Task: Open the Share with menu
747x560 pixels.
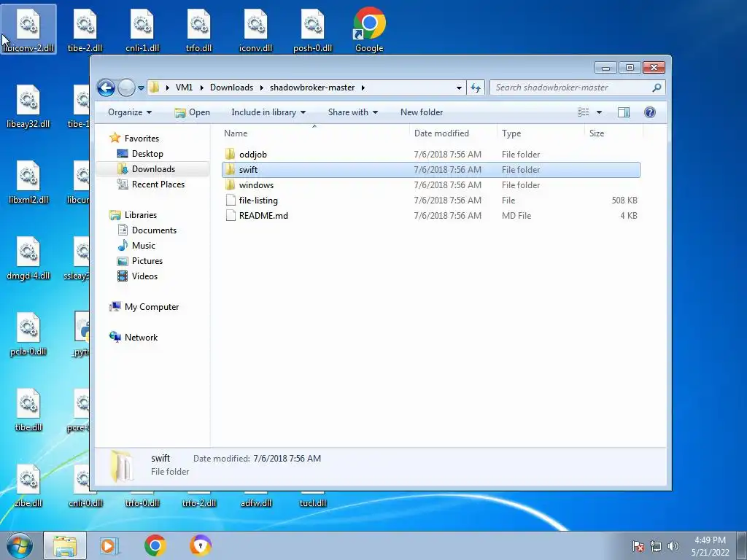Action: point(352,112)
